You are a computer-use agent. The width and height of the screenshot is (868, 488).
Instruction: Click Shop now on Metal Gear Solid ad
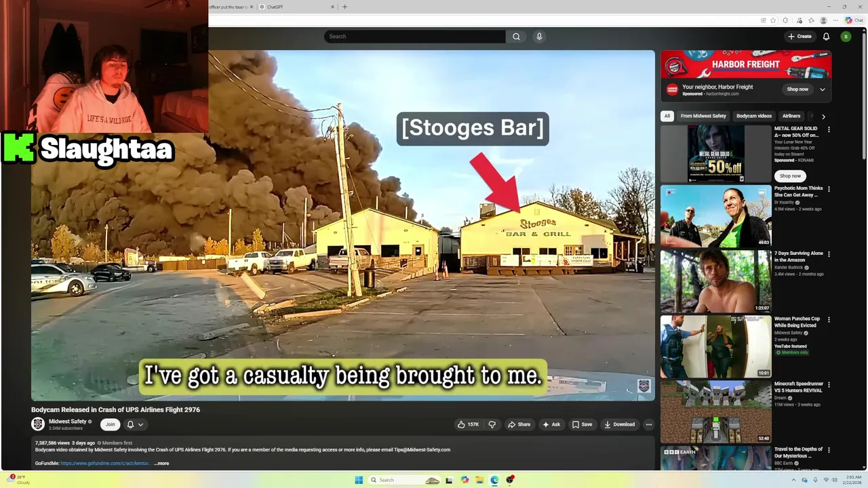pos(790,176)
